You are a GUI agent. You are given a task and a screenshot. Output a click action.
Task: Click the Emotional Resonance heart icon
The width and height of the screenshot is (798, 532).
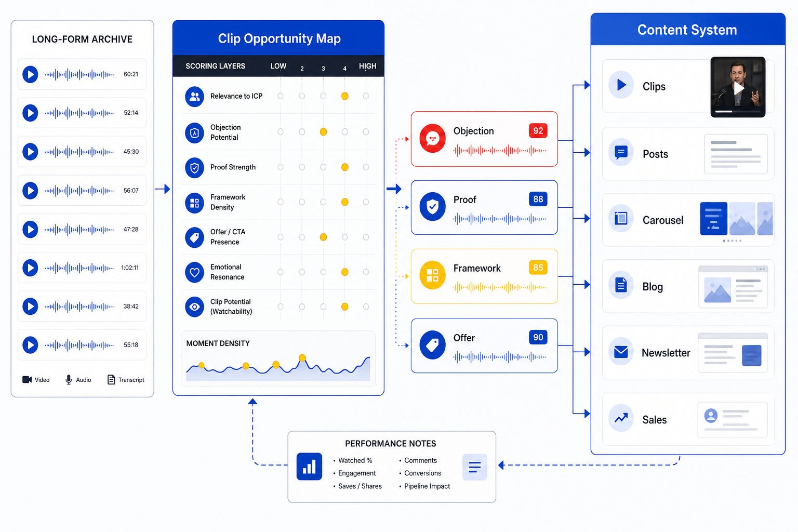[x=194, y=272]
